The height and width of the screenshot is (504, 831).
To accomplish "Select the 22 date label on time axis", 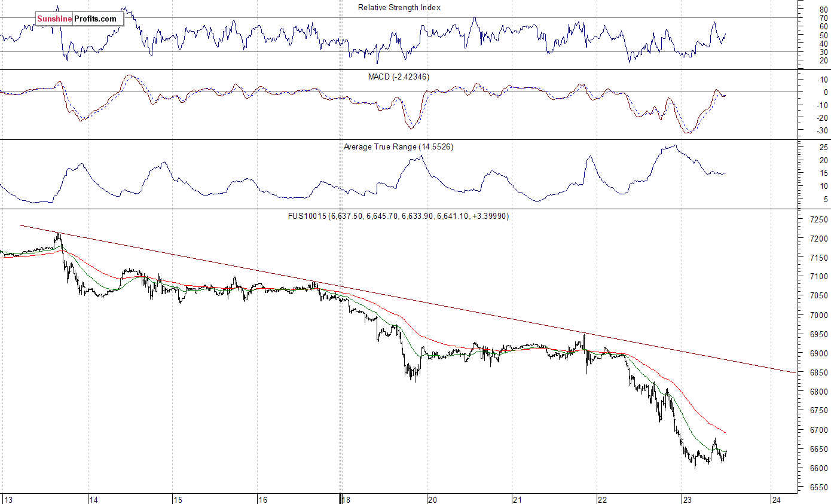I will point(603,499).
